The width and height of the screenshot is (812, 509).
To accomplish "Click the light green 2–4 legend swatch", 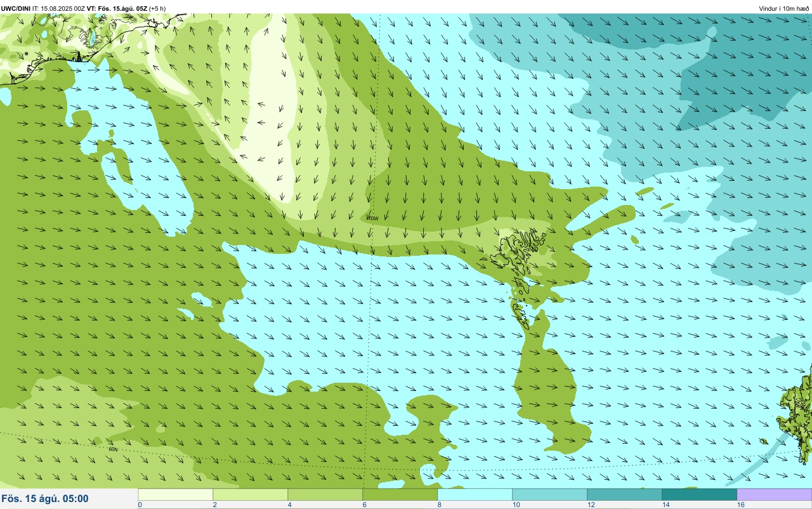I will (251, 494).
